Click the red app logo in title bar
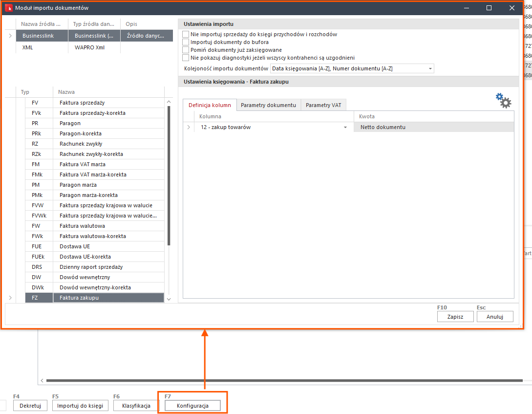This screenshot has width=532, height=414. point(8,8)
